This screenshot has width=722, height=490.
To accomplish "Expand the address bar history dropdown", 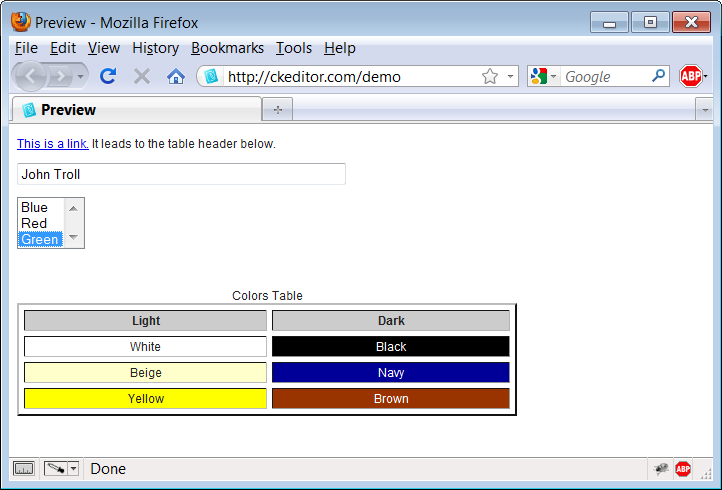I will pyautogui.click(x=509, y=76).
